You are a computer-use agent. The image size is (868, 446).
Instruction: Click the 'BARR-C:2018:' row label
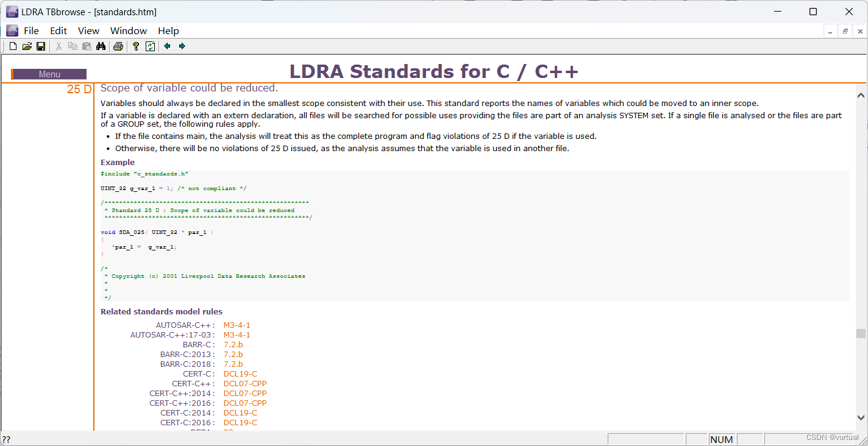(188, 364)
